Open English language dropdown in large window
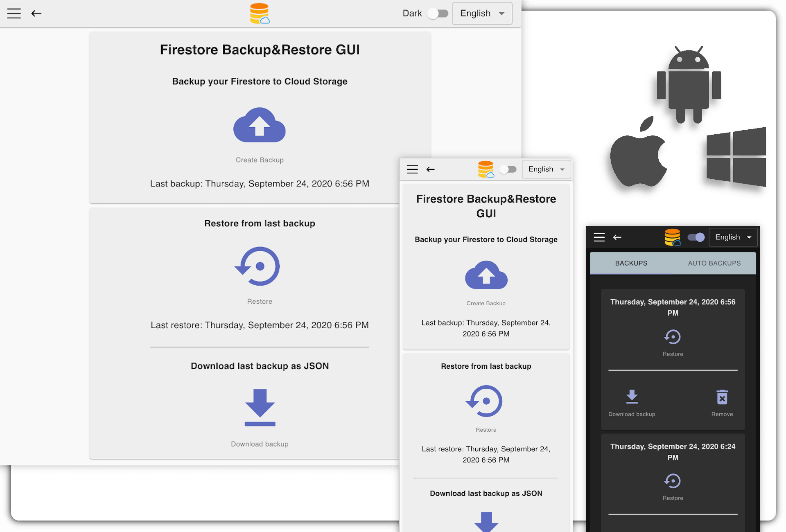Screen dimensions: 786x532 [482, 14]
